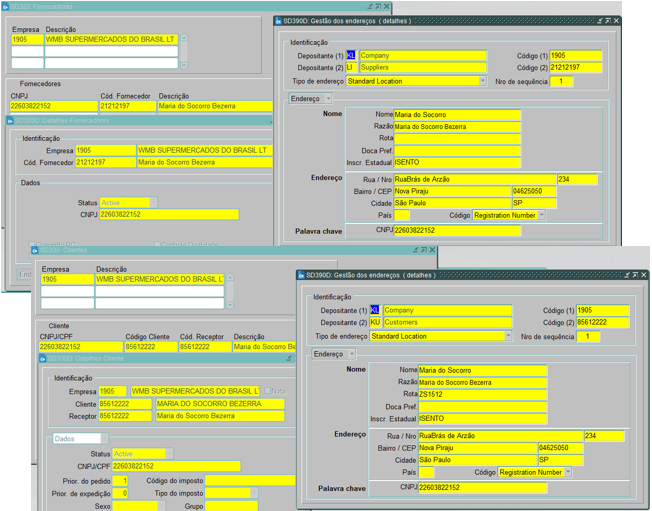Viewport: 652px width, 511px height.
Task: Click Nro de sequência field in Suppliers window
Action: click(561, 81)
